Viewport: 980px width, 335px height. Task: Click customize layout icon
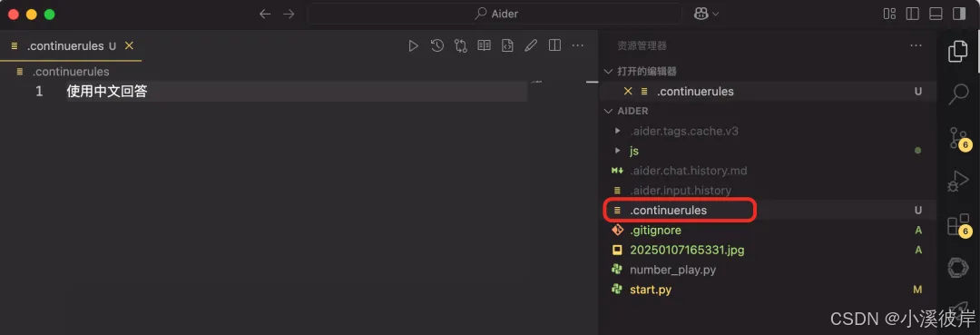889,14
